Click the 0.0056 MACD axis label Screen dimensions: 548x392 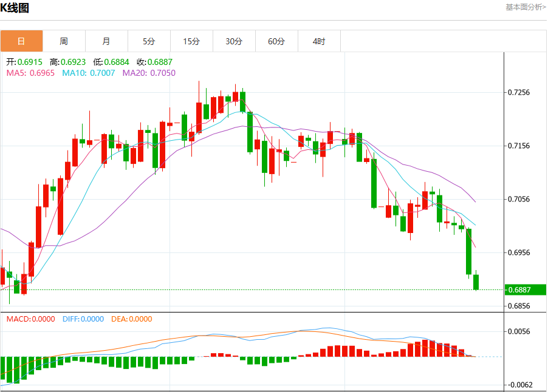click(519, 331)
